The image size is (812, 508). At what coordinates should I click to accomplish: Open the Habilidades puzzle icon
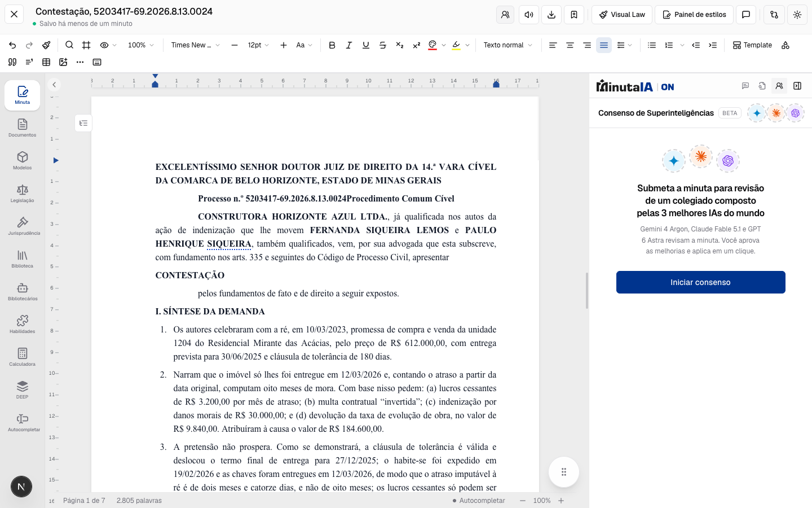point(23,324)
